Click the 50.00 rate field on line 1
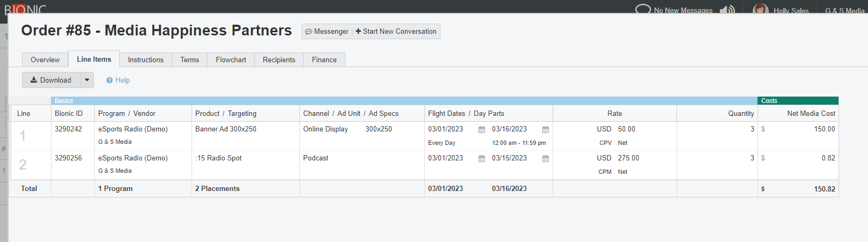 [627, 129]
